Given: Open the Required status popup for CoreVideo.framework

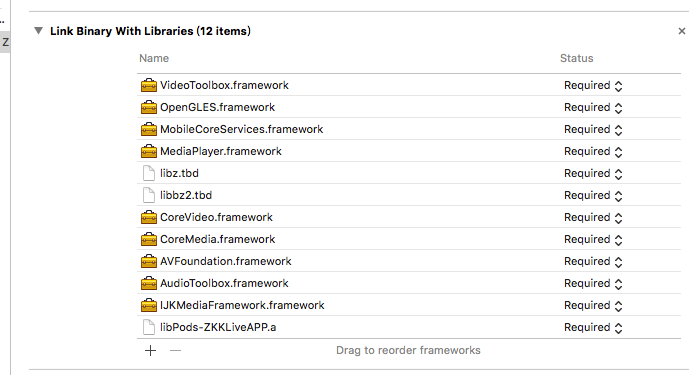Looking at the screenshot, I should point(593,218).
